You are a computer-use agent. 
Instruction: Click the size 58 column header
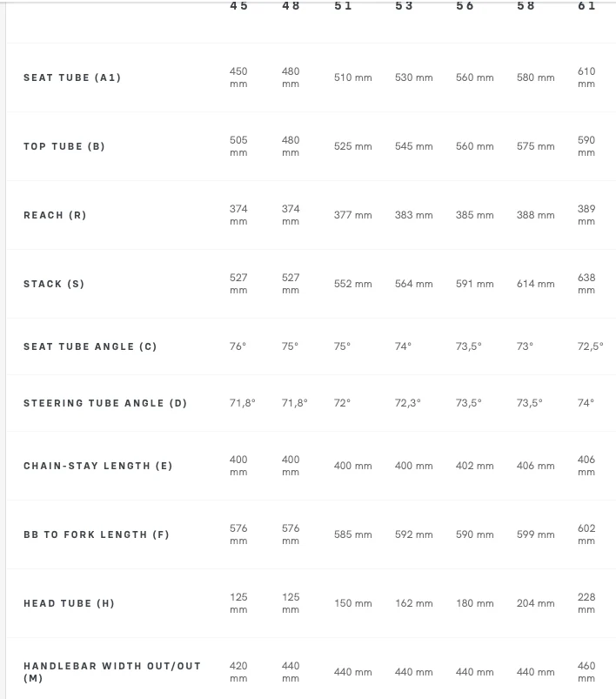click(526, 6)
